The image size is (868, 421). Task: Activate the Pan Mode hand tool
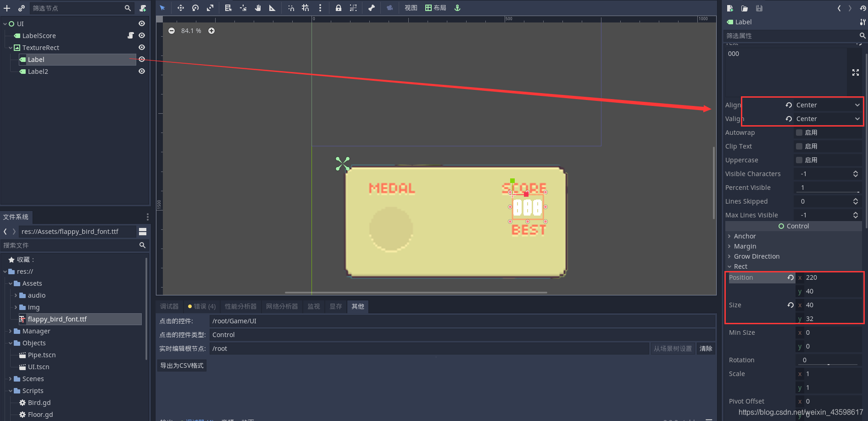258,8
